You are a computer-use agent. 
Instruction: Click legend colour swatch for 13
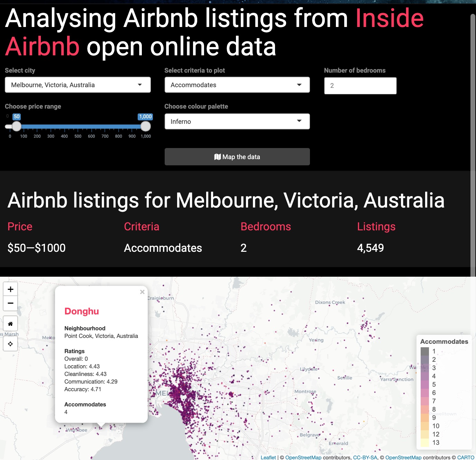425,443
